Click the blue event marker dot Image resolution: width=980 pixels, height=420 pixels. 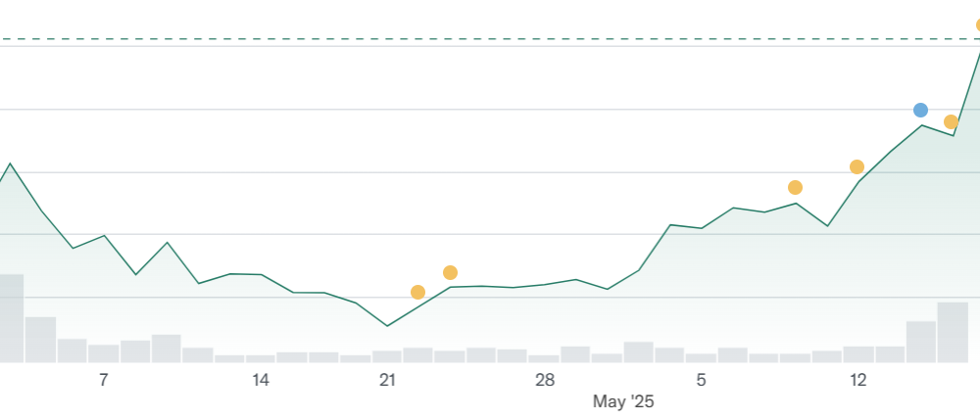point(920,110)
